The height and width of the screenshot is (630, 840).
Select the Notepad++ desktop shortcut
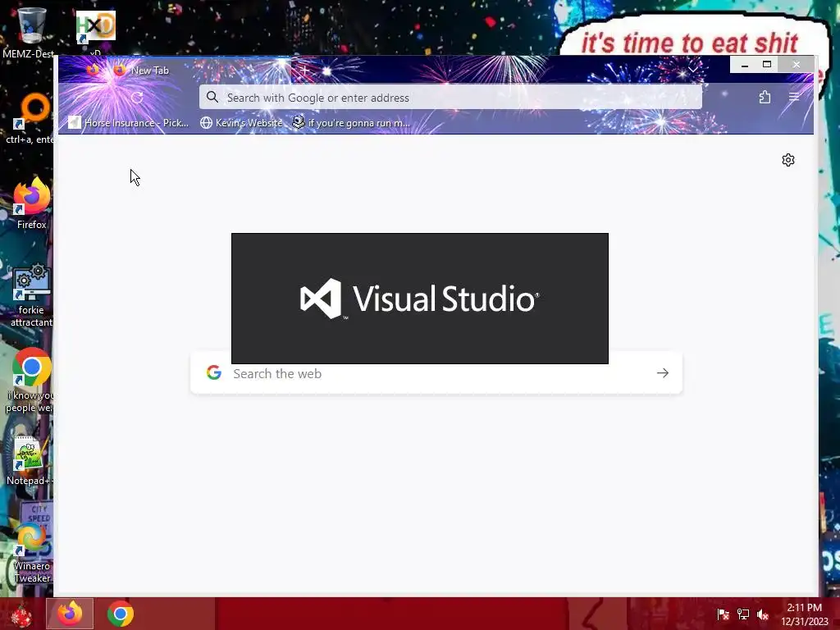point(30,461)
